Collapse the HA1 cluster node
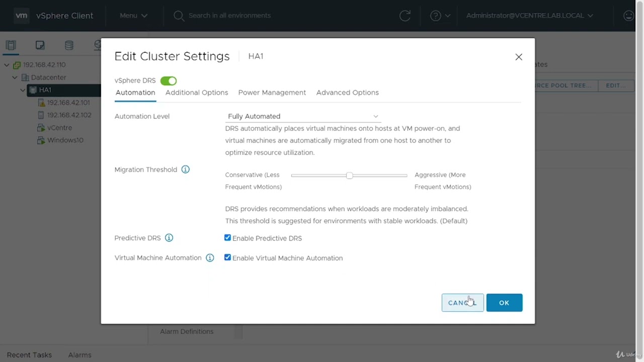644x362 pixels. (23, 90)
